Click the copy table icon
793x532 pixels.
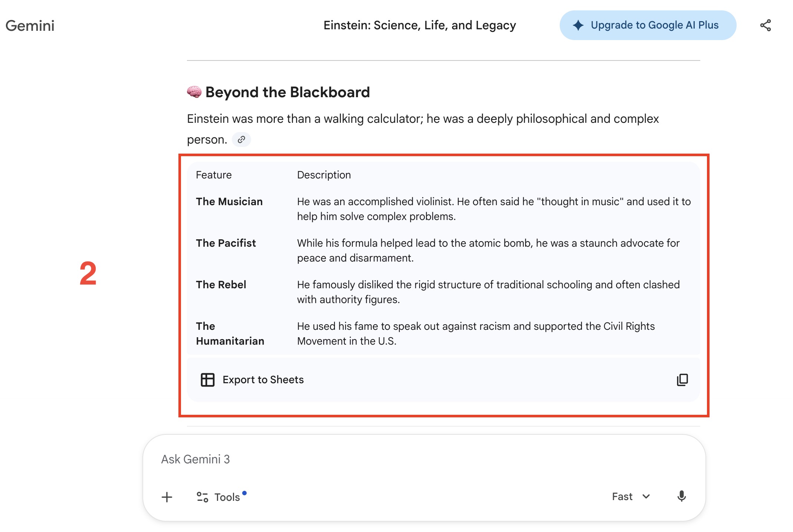682,380
